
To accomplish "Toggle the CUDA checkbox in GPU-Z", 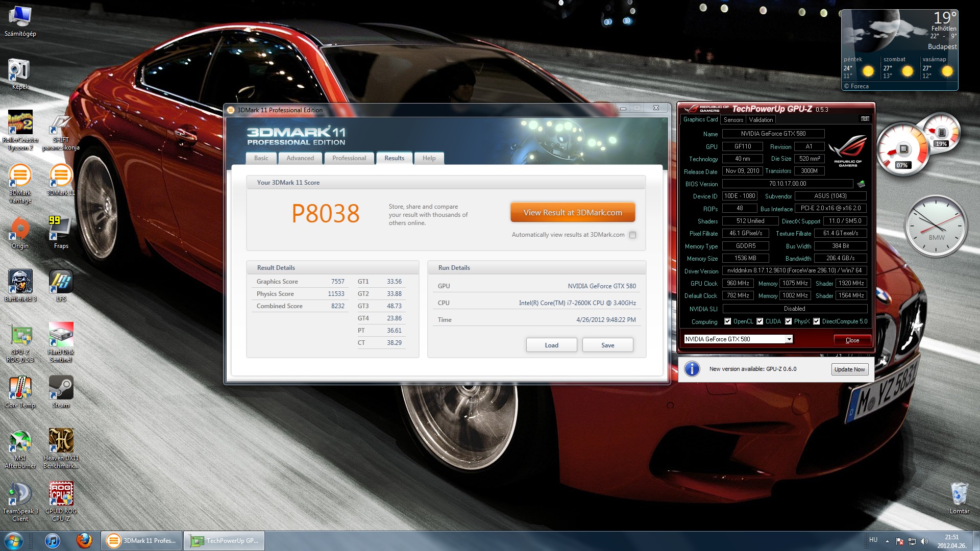I will click(760, 321).
